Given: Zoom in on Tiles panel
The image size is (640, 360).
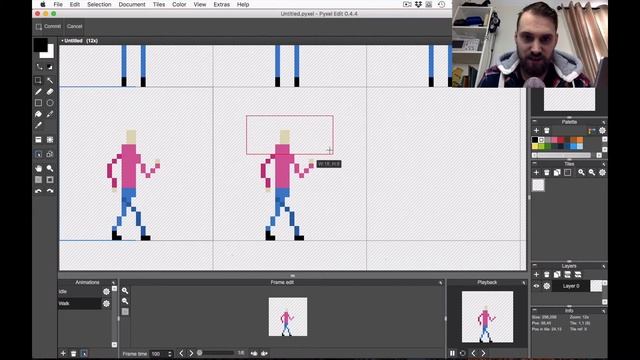Looking at the screenshot, I should tap(581, 173).
